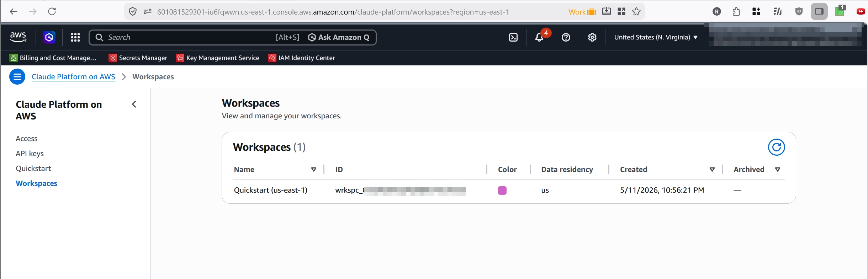
Task: Open AWS console settings gear
Action: point(592,37)
